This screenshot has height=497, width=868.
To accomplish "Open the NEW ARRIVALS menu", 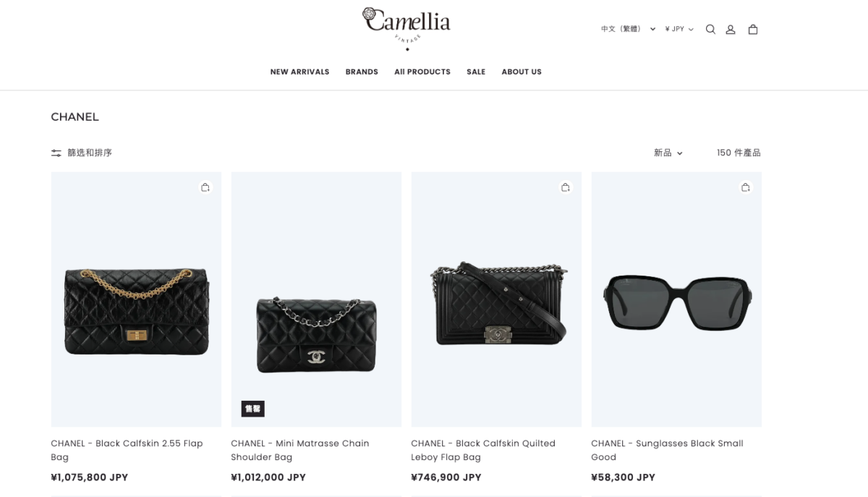I will click(299, 72).
